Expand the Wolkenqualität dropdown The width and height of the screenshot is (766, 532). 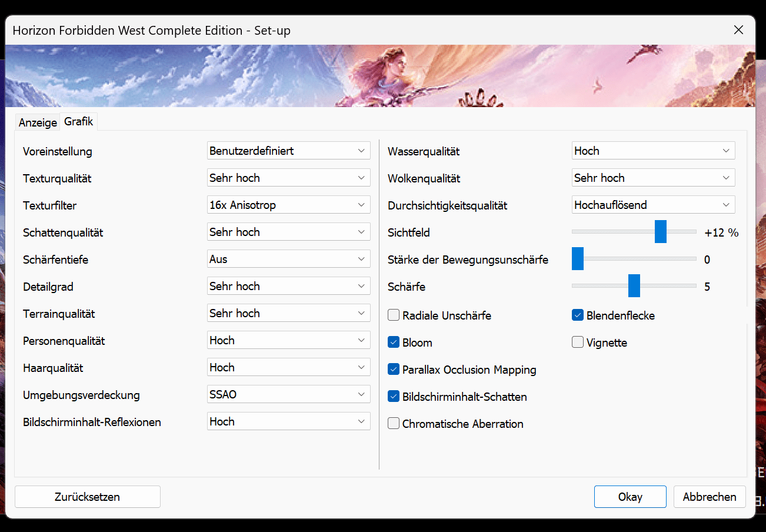[653, 178]
